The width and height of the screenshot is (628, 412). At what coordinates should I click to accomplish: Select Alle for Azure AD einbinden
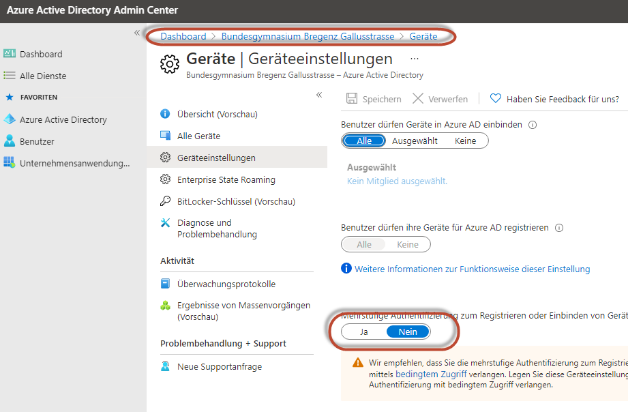pyautogui.click(x=364, y=141)
